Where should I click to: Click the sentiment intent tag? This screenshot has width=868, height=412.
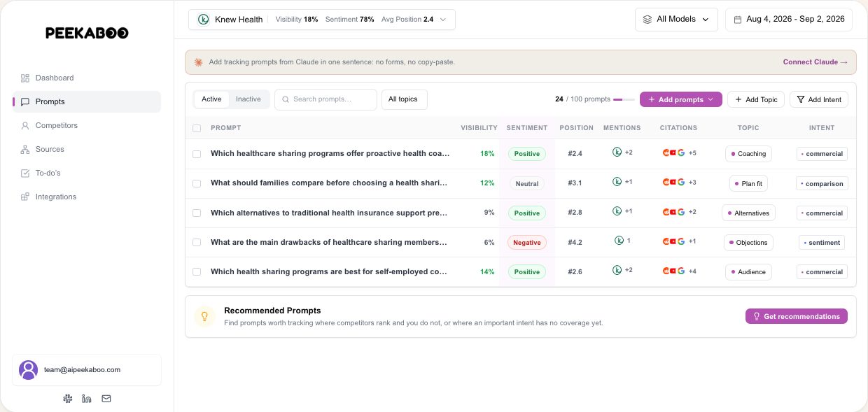click(x=822, y=242)
